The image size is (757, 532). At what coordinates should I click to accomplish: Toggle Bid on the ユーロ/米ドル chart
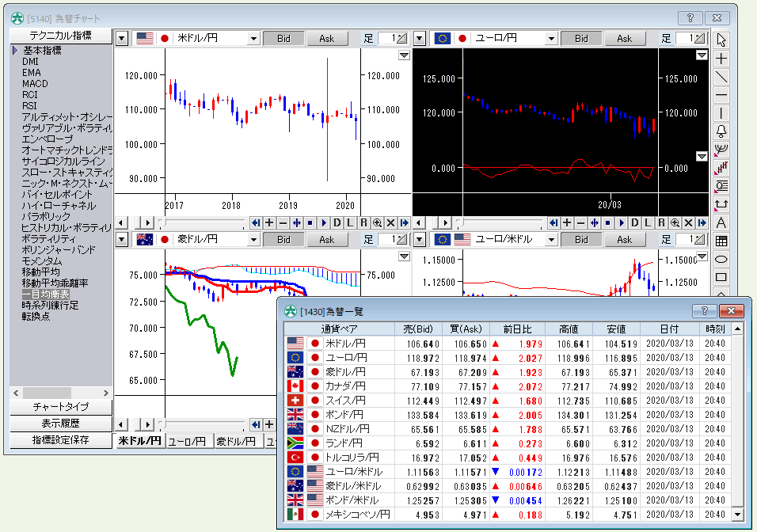(x=582, y=239)
